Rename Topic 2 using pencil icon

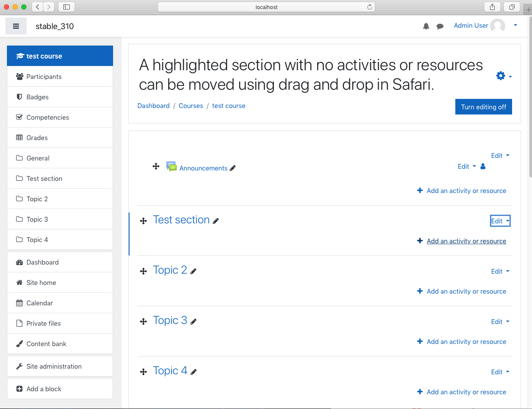[194, 271]
